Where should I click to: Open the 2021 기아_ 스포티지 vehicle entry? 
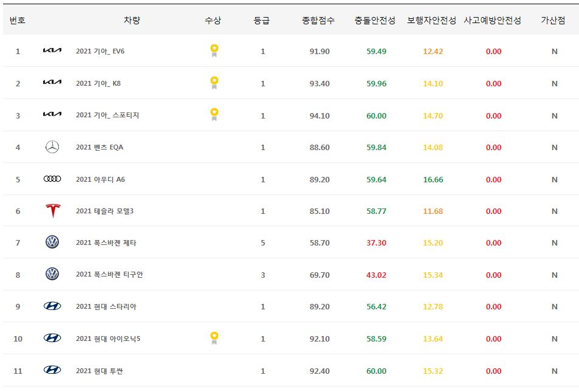point(108,115)
